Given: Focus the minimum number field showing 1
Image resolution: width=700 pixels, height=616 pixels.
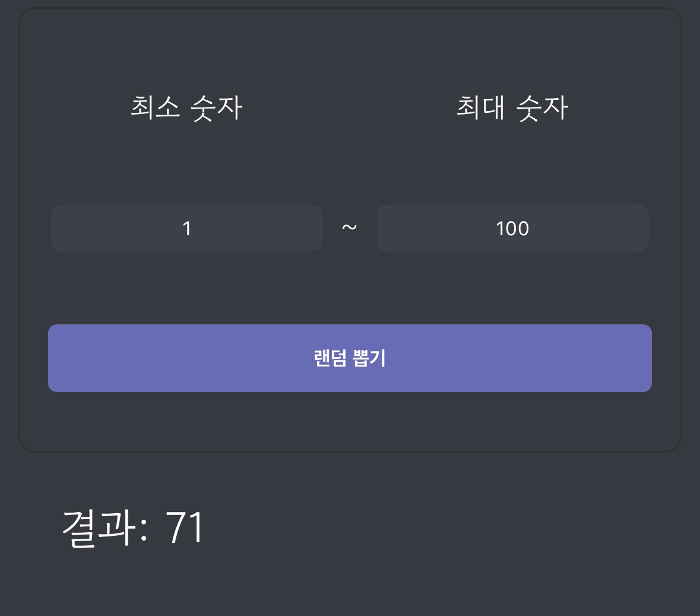Looking at the screenshot, I should [x=186, y=228].
